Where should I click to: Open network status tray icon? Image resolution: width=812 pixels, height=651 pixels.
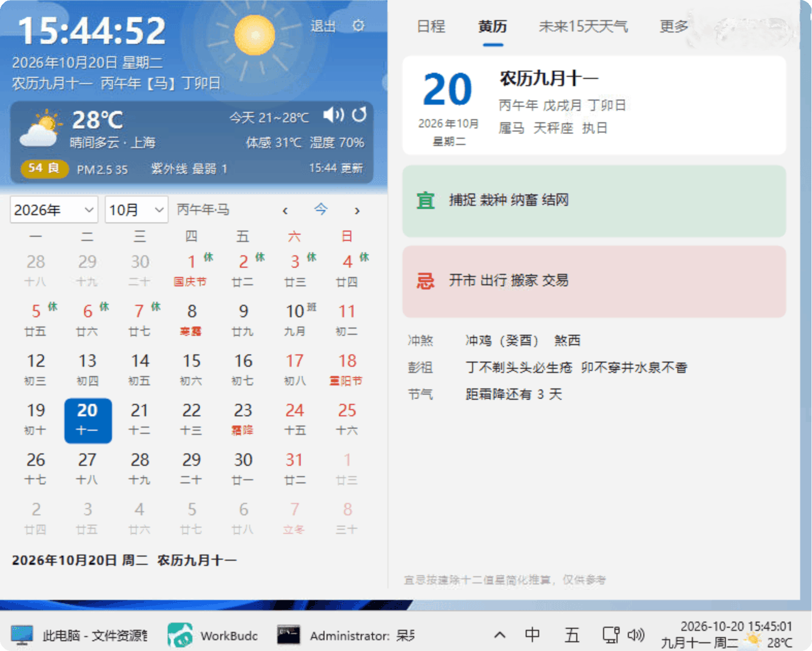coord(611,635)
